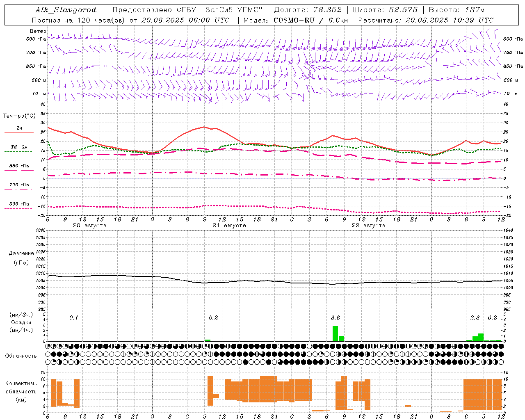Click the (гПа) unit label under Давление
The width and height of the screenshot is (525, 420).
[21, 263]
